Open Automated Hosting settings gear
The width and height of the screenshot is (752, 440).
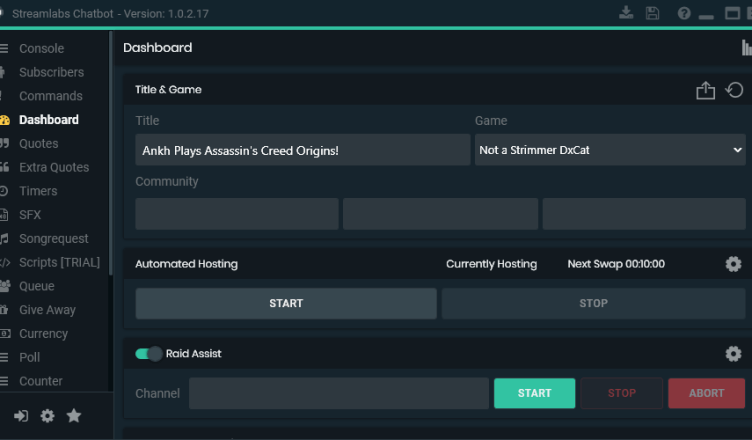733,264
